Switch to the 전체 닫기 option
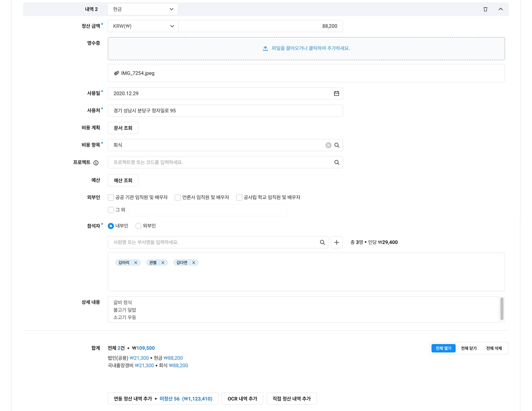532x411 pixels. (x=469, y=348)
